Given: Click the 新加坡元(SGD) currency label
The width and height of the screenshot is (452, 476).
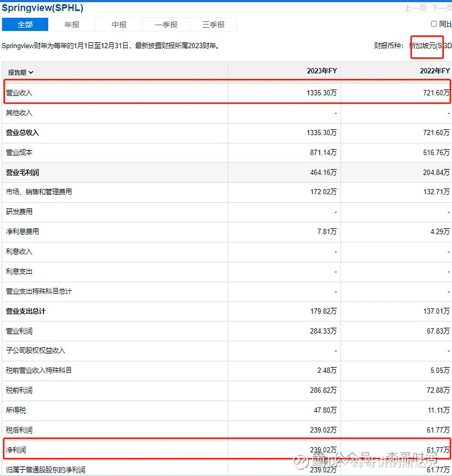Looking at the screenshot, I should (x=427, y=46).
